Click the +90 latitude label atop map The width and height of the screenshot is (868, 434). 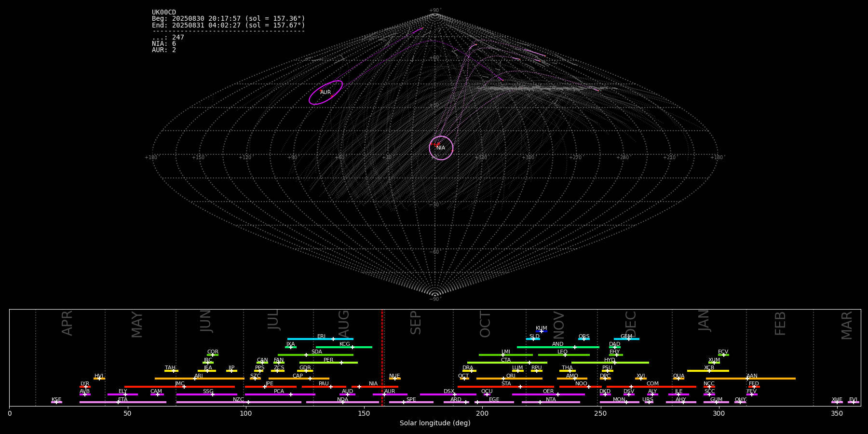(435, 10)
